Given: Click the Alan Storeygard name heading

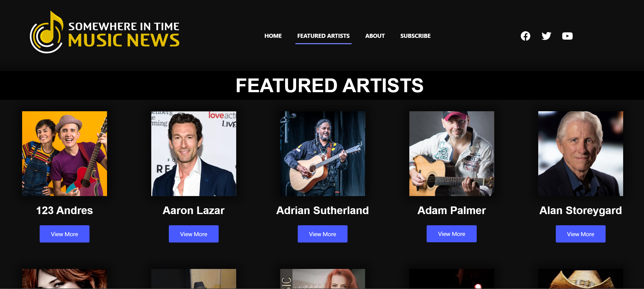Looking at the screenshot, I should tap(581, 211).
